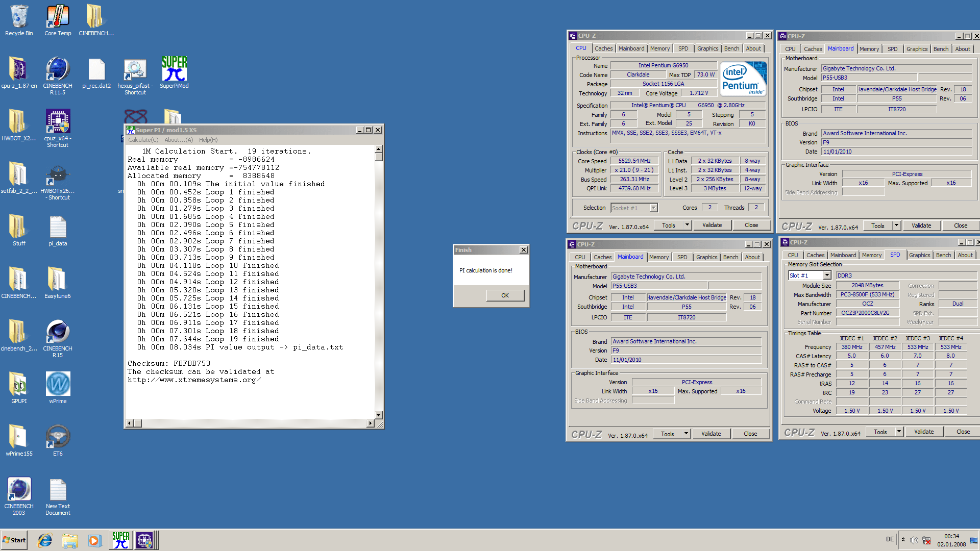
Task: Expand the Socket #1 selection dropdown
Action: pyautogui.click(x=653, y=208)
